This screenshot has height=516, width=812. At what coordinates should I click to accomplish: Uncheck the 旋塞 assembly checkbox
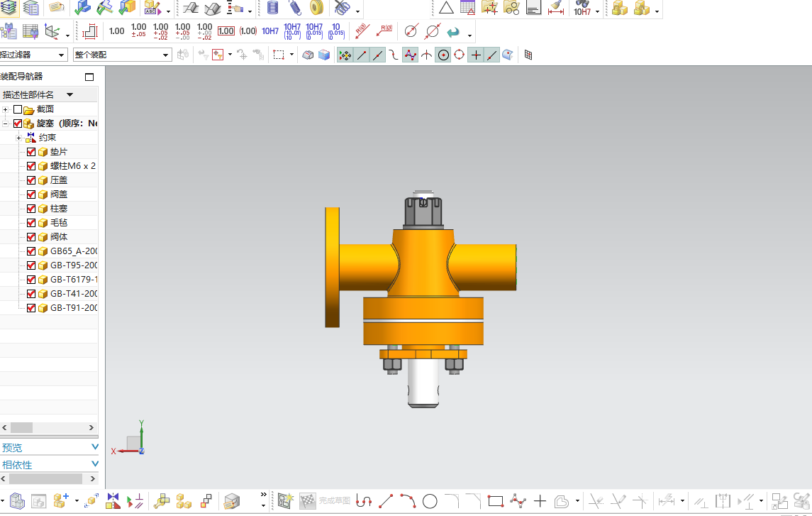pos(18,123)
